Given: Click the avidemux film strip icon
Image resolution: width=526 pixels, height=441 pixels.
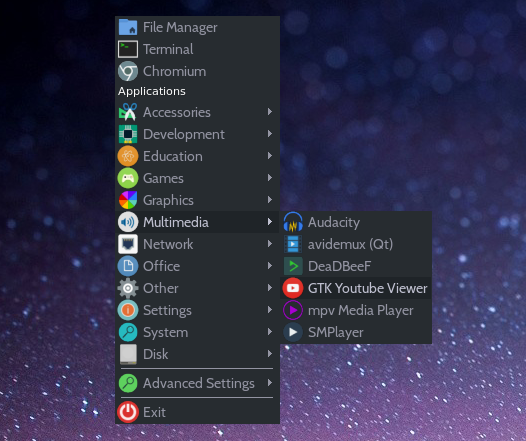Looking at the screenshot, I should (x=293, y=244).
